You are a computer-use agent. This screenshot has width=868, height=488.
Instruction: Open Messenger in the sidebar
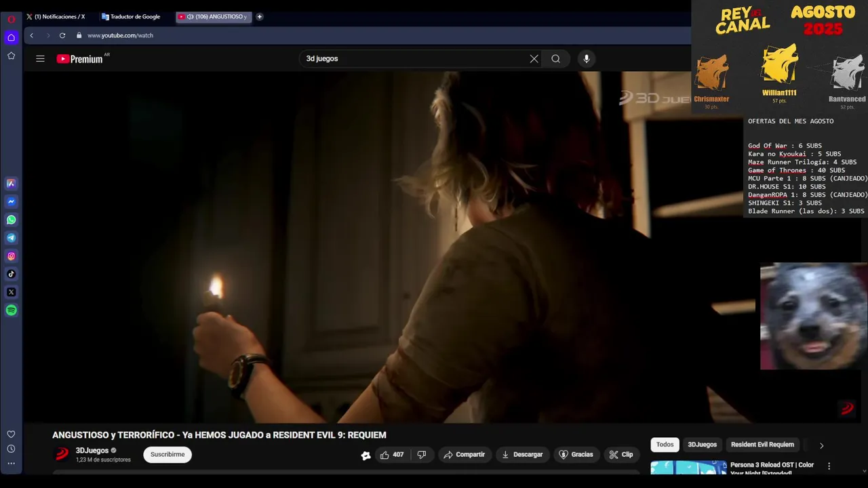pyautogui.click(x=11, y=201)
